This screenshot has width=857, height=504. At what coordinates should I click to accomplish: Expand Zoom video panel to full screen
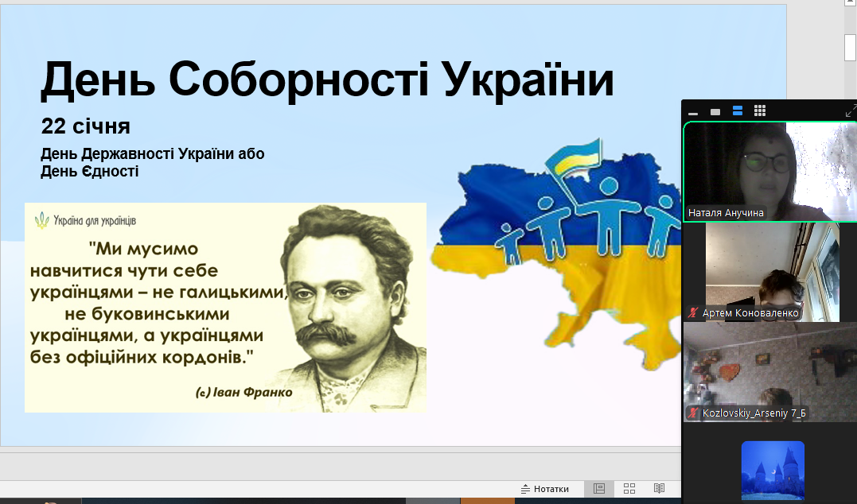[x=851, y=112]
